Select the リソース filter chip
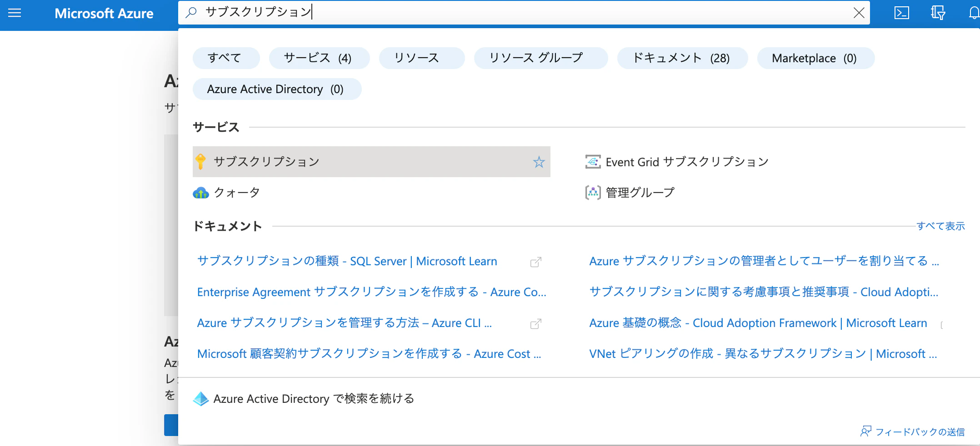 click(422, 58)
